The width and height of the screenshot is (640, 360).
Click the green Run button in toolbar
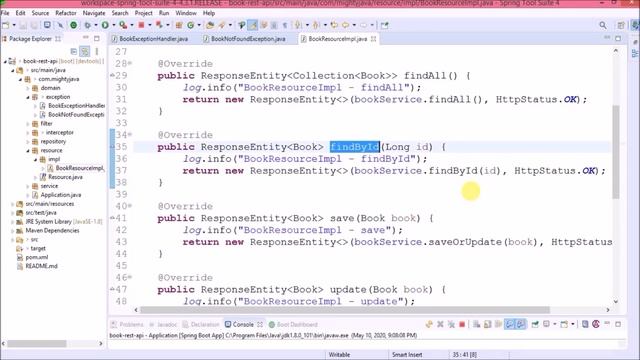tap(105, 25)
